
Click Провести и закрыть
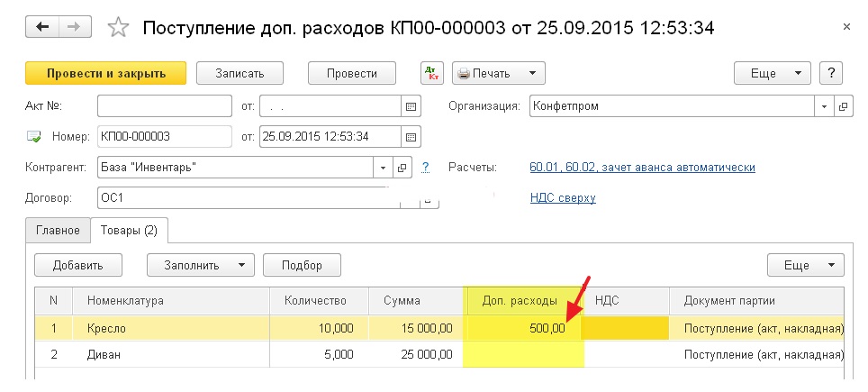(x=105, y=73)
